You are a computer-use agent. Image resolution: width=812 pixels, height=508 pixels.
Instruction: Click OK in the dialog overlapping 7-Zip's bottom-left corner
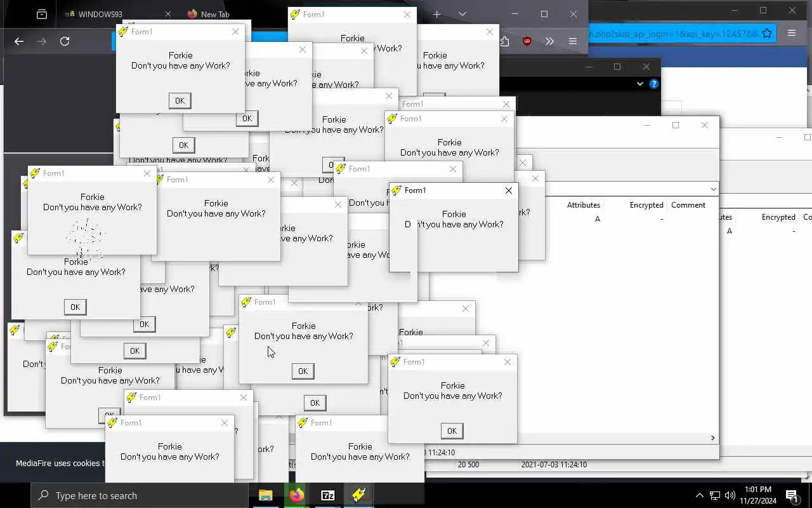point(452,431)
